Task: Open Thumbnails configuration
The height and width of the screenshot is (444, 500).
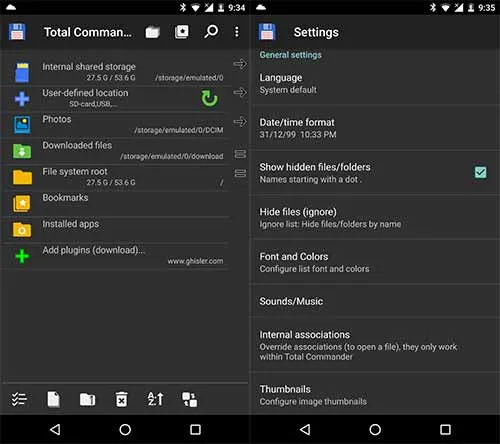Action: point(375,395)
